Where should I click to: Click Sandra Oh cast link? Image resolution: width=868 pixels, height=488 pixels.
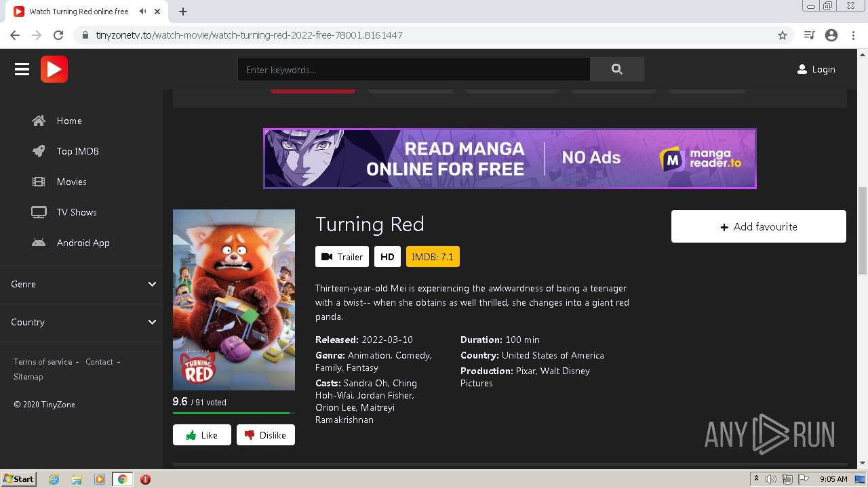366,383
